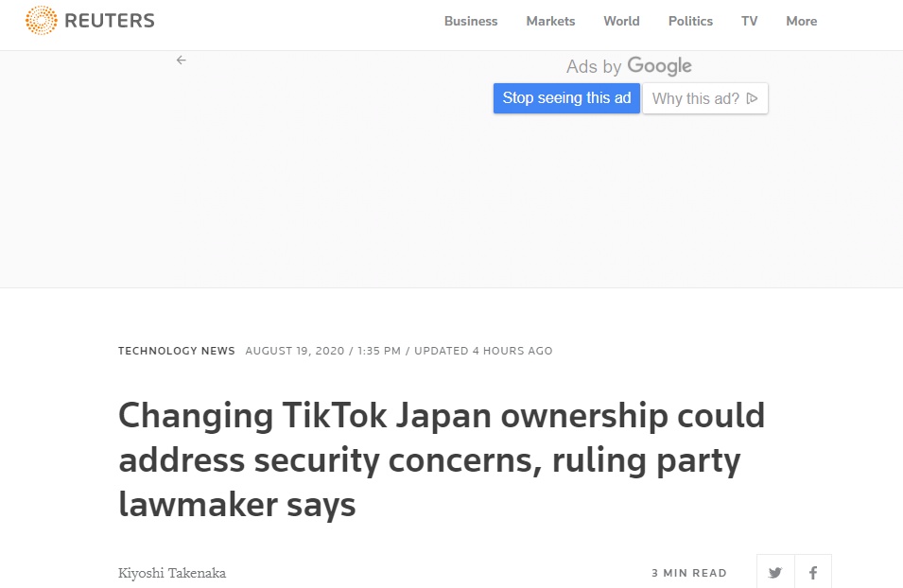The height and width of the screenshot is (588, 903).
Task: Click the Google logo in the ad label
Action: coord(659,65)
